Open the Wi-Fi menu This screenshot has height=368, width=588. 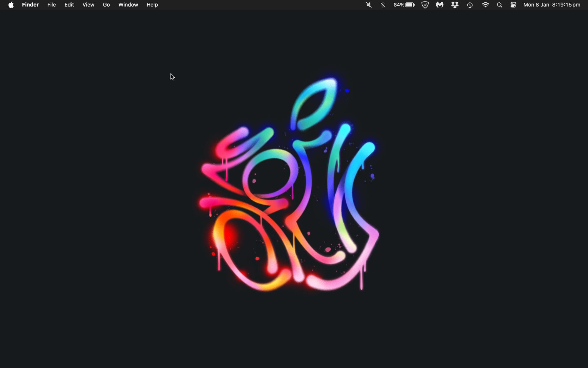485,5
